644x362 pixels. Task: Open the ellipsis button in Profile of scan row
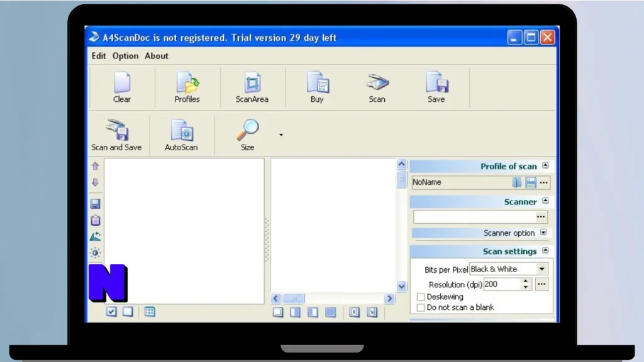(544, 182)
